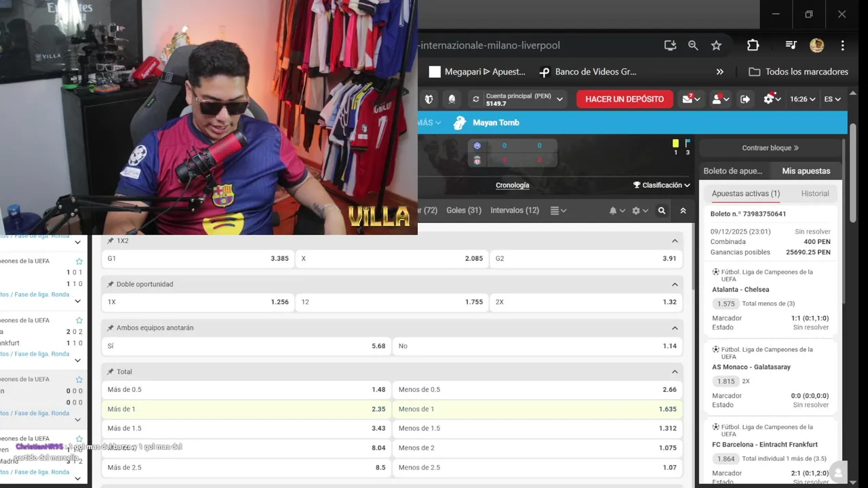868x488 pixels.
Task: Show more hidden bookmarks chevron
Action: pyautogui.click(x=720, y=72)
